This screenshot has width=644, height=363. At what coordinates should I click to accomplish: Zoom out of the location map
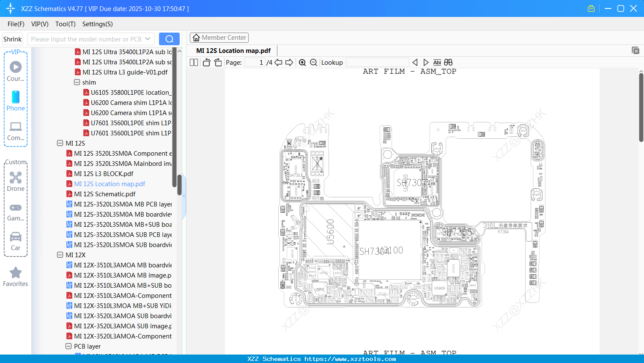click(x=313, y=62)
